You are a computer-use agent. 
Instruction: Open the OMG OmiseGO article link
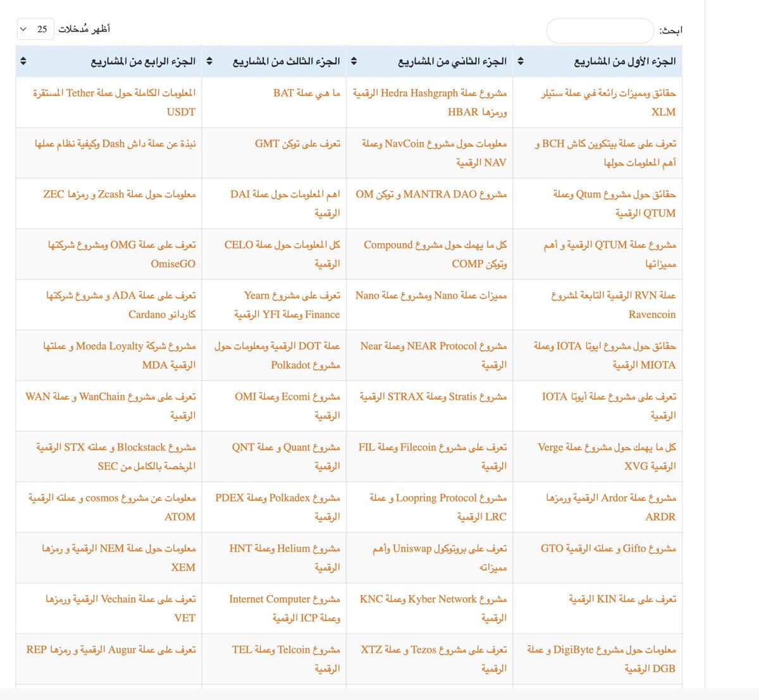click(122, 254)
